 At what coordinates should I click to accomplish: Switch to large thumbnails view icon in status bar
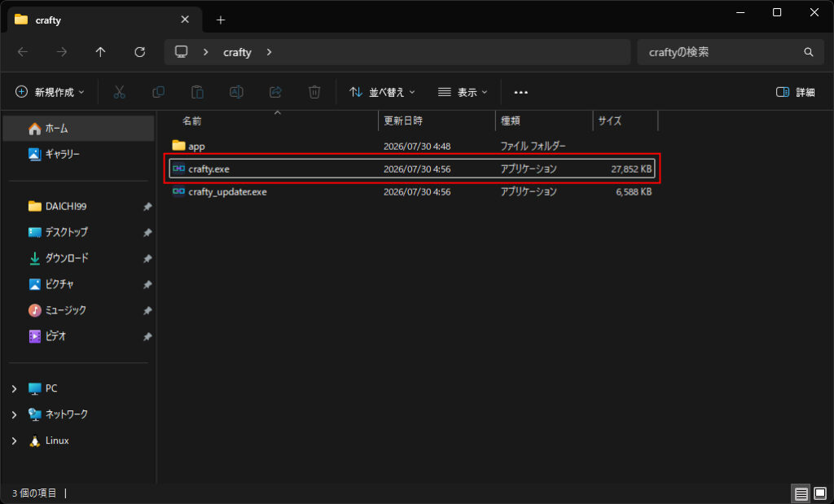pos(820,494)
